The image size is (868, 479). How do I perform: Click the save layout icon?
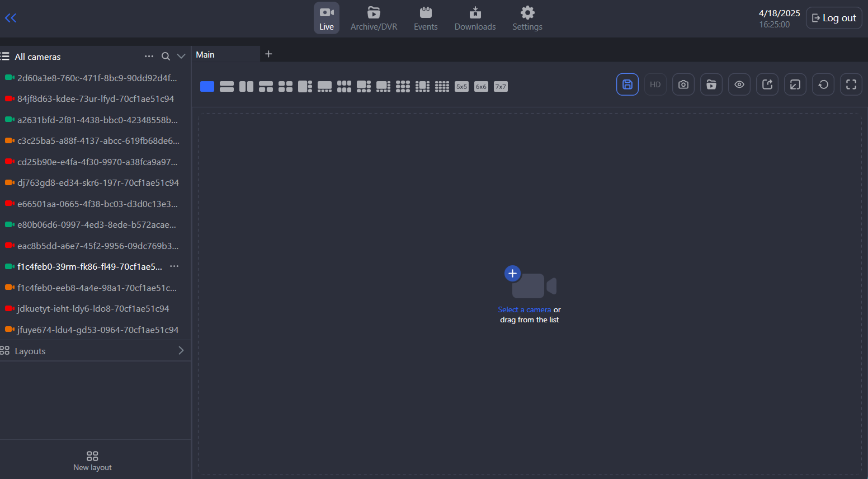[627, 84]
